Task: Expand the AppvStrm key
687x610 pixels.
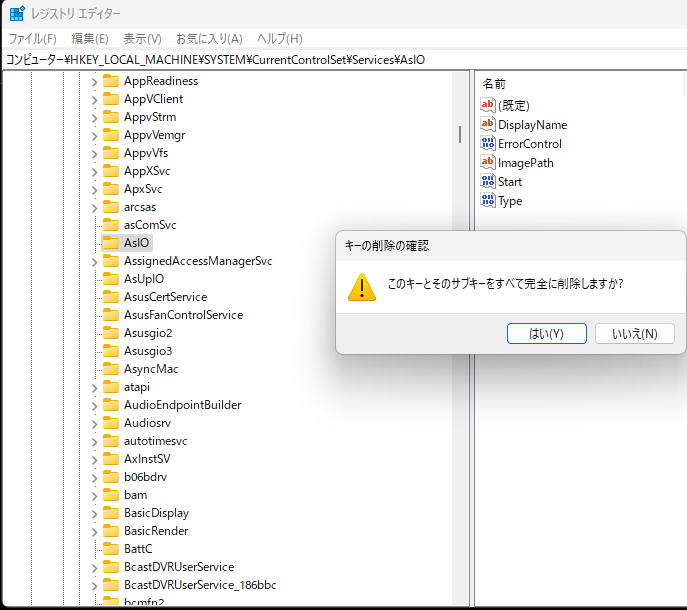Action: click(x=94, y=117)
